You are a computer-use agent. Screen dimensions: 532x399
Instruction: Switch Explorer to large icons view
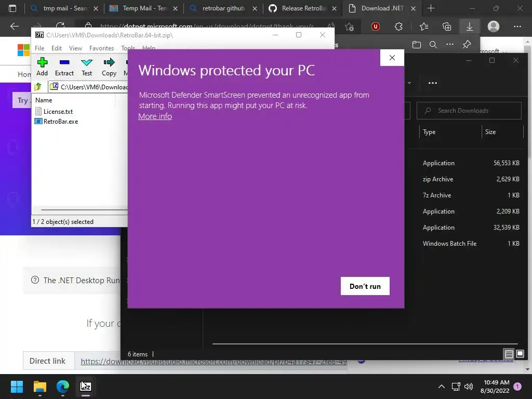520,354
